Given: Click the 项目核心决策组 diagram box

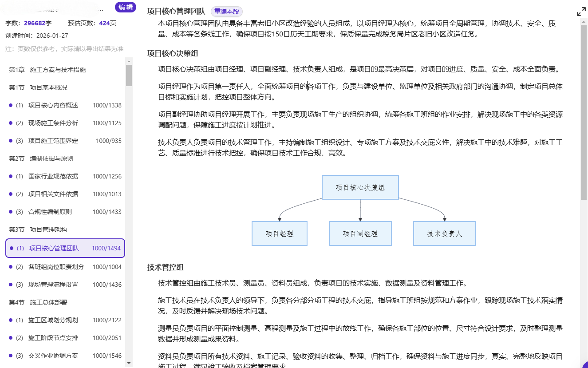Looking at the screenshot, I should click(x=360, y=187).
